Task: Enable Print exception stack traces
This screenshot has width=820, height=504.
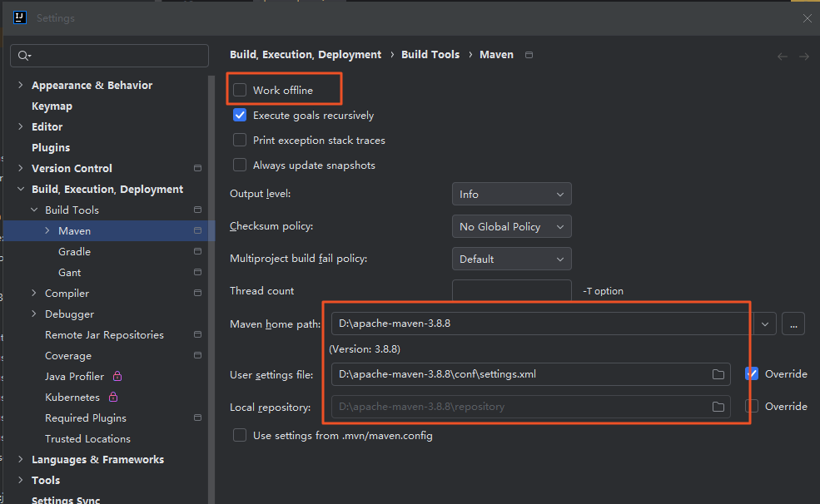Action: [240, 140]
